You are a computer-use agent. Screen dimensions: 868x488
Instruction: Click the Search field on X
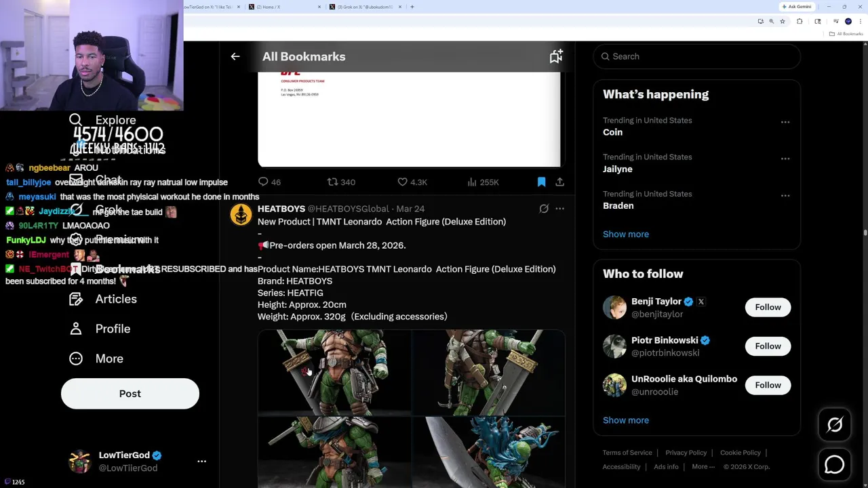point(696,56)
